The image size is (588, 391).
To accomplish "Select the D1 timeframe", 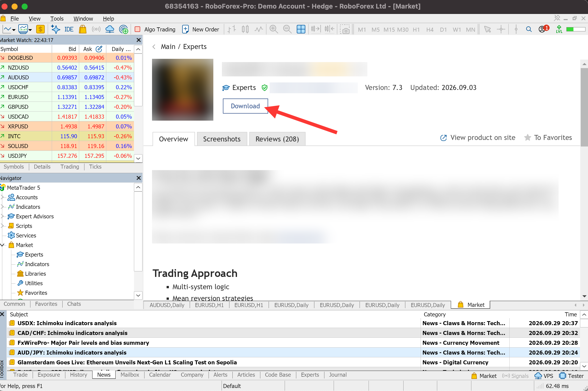I will [443, 30].
